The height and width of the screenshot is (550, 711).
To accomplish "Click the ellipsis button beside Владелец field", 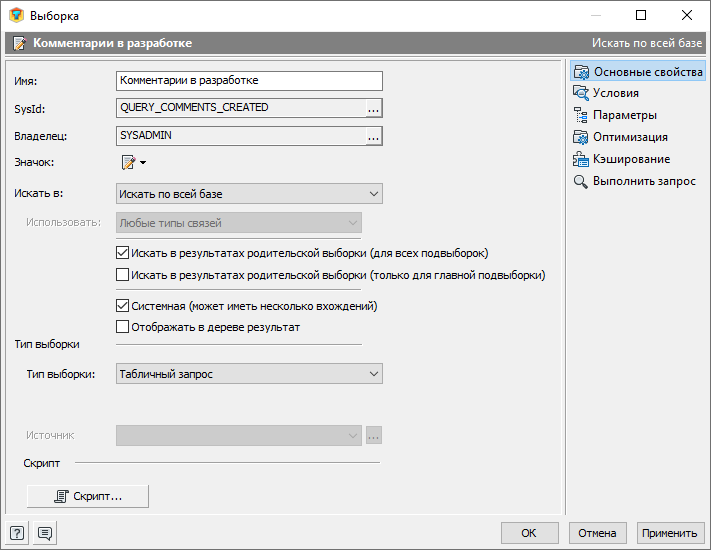I will [374, 135].
